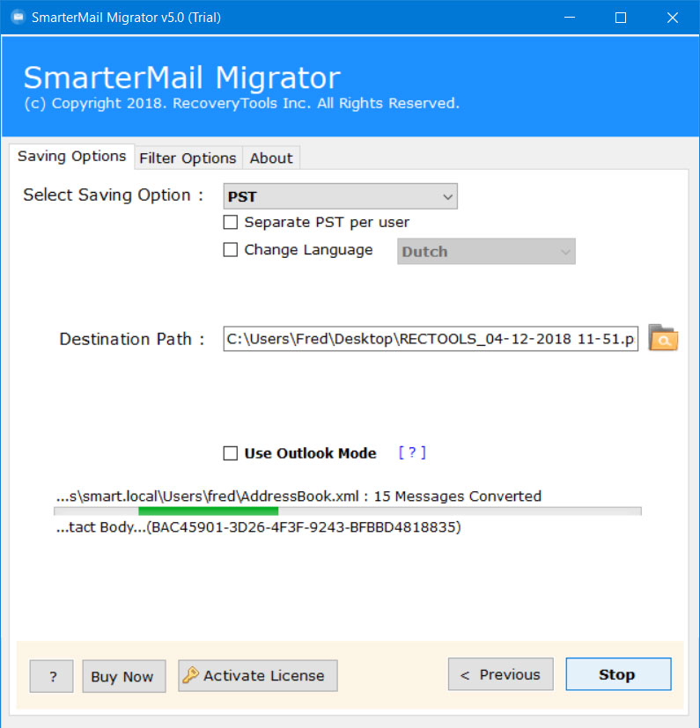The height and width of the screenshot is (728, 700).
Task: Switch to the Filter Options tab
Action: [188, 158]
